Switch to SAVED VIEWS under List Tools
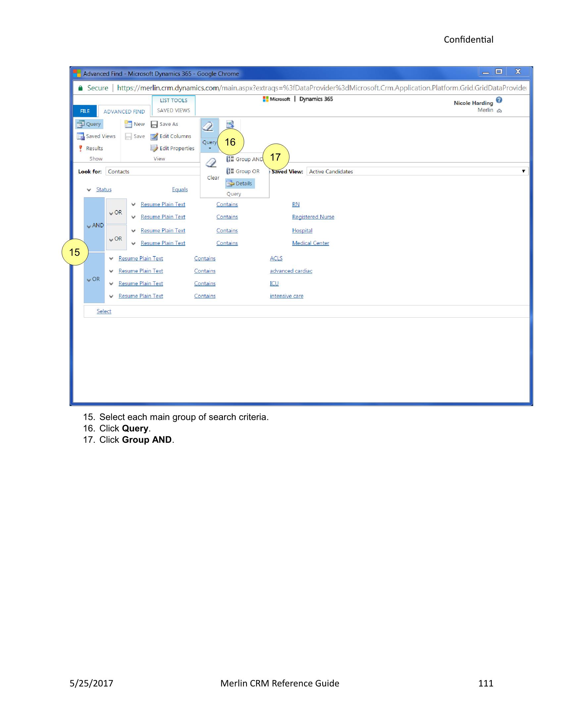Image resolution: width=563 pixels, height=728 pixels. click(173, 110)
